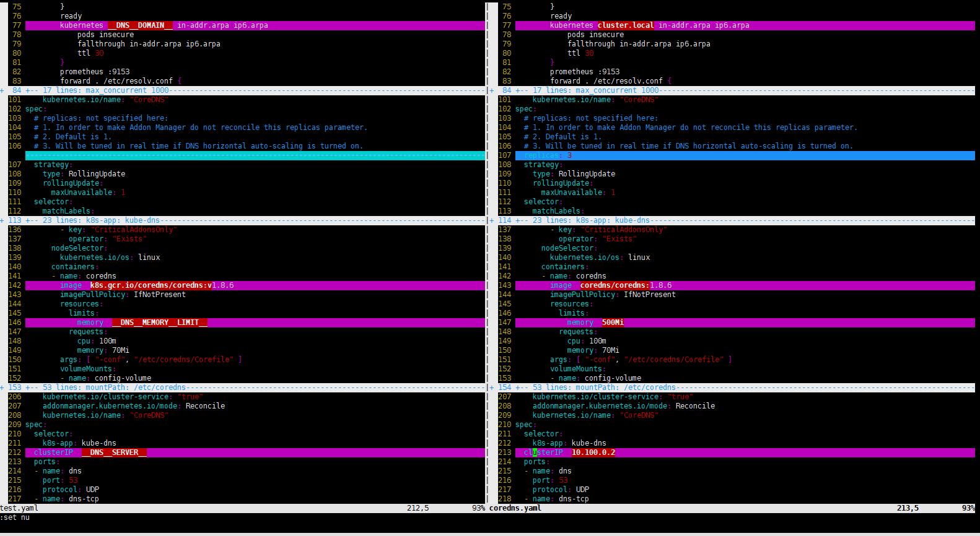Click 'cpu: 100m' request in test.yaml
The width and height of the screenshot is (980, 536).
97,341
